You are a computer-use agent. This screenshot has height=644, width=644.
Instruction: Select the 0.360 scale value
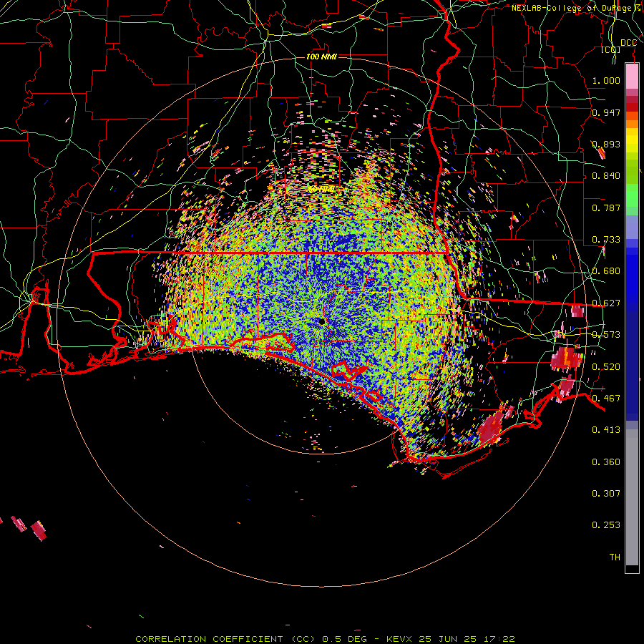606,462
